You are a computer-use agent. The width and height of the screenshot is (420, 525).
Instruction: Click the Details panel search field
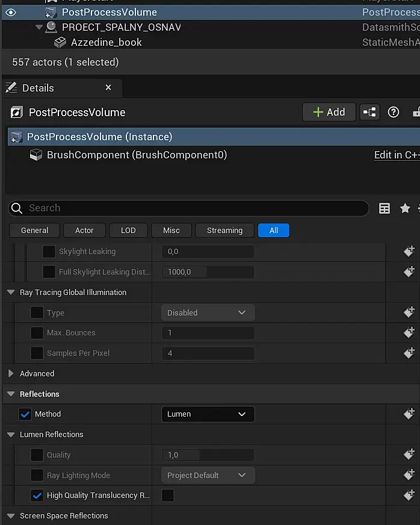click(x=193, y=208)
